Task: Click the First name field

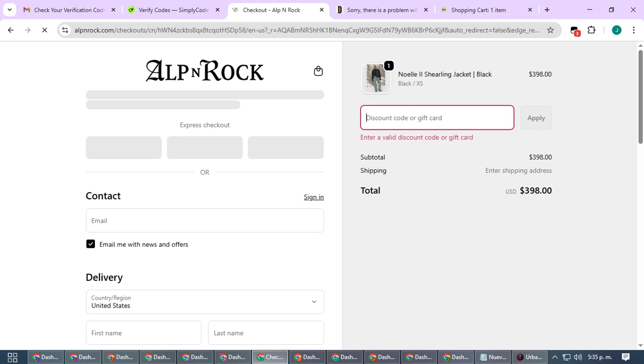Action: pos(143,333)
